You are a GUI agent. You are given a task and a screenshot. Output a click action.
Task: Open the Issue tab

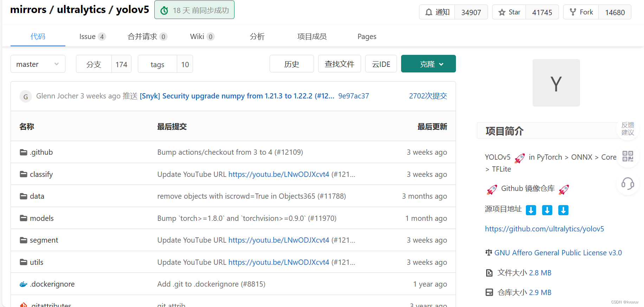[92, 37]
